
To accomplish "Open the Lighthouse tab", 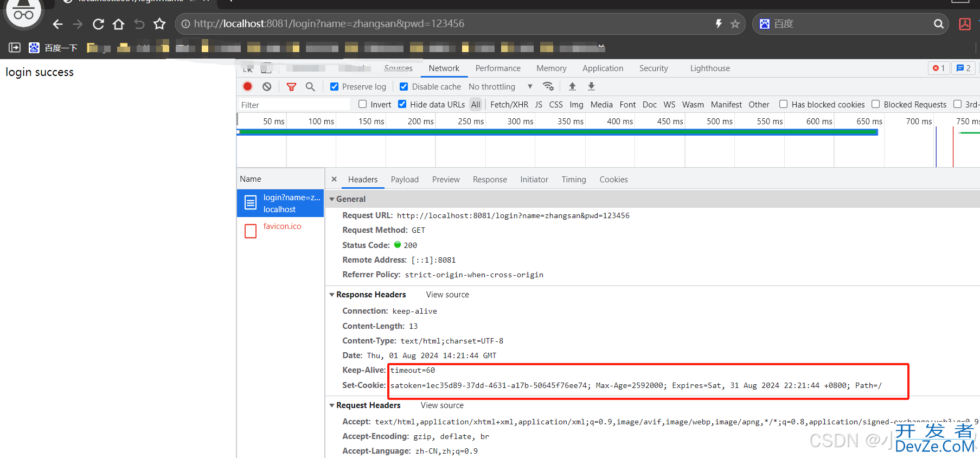I will click(710, 68).
